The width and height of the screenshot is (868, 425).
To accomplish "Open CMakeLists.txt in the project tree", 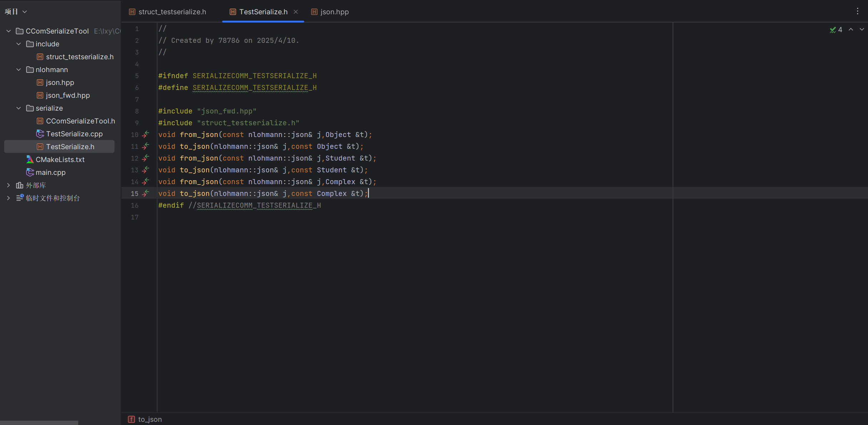I will pos(60,160).
